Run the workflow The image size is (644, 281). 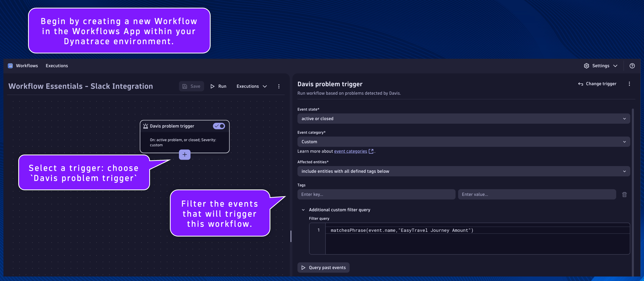[218, 86]
